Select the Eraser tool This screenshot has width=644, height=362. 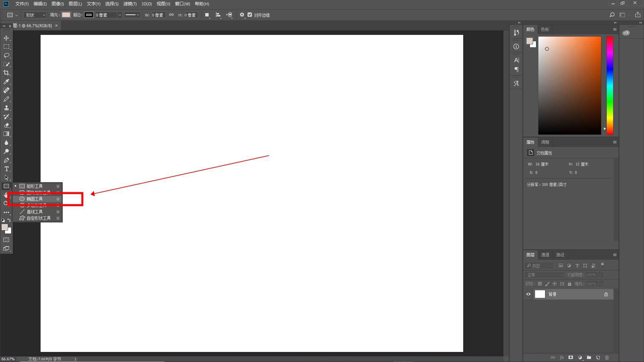6,125
